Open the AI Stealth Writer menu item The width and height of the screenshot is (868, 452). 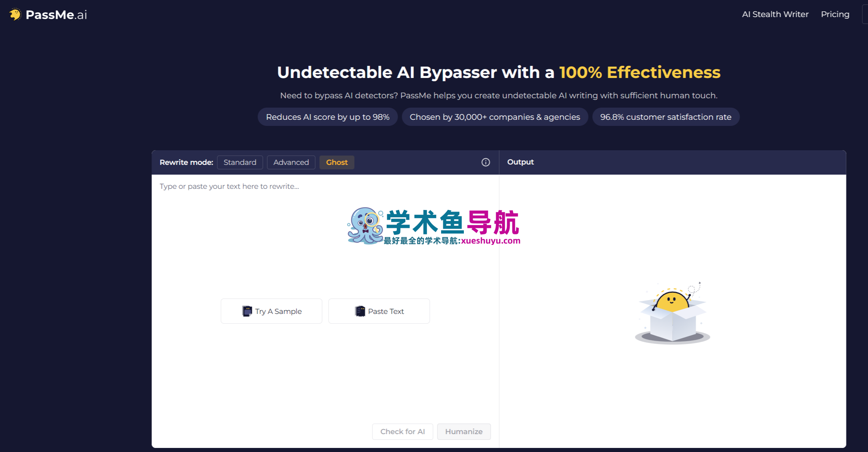(775, 14)
